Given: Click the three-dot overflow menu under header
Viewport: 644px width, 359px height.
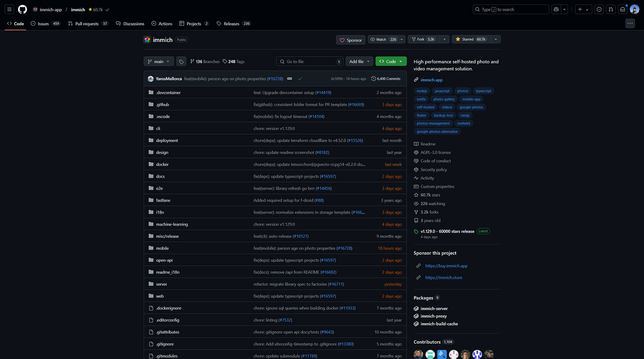Looking at the screenshot, I should coord(630,23).
